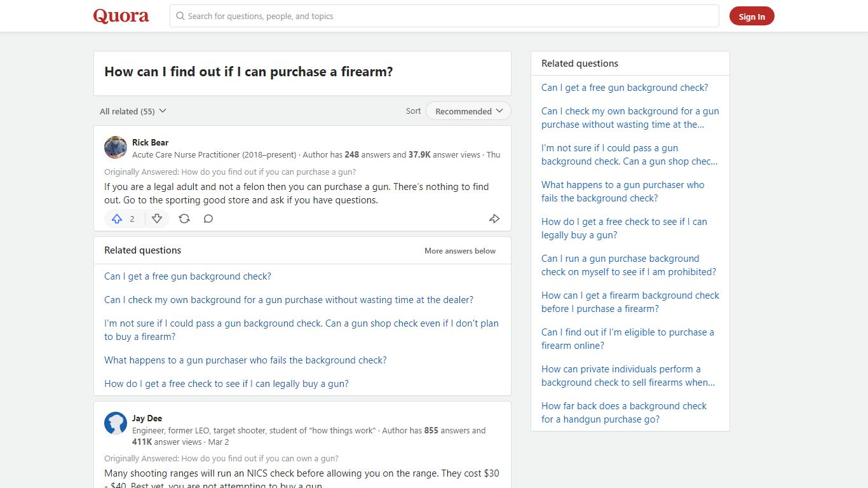Image resolution: width=868 pixels, height=488 pixels.
Task: Click Jay Dee's answer text about NICS check
Action: pyautogui.click(x=302, y=479)
